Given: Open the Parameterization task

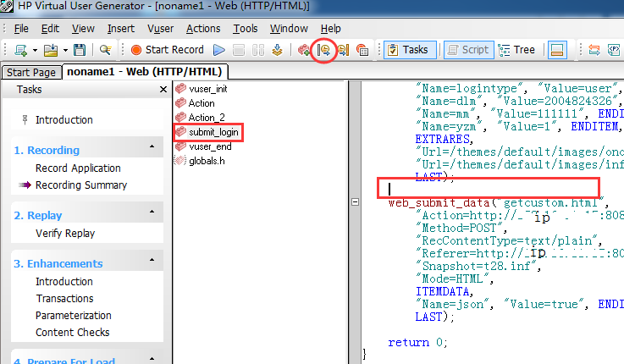Looking at the screenshot, I should 73,316.
